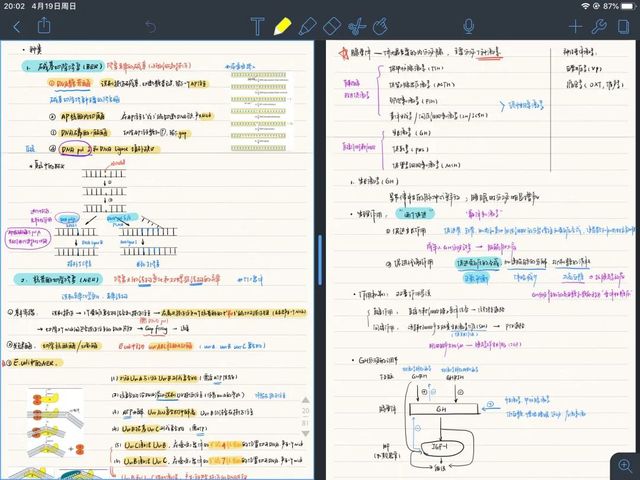Tap the Wi-Fi status icon

pyautogui.click(x=585, y=6)
